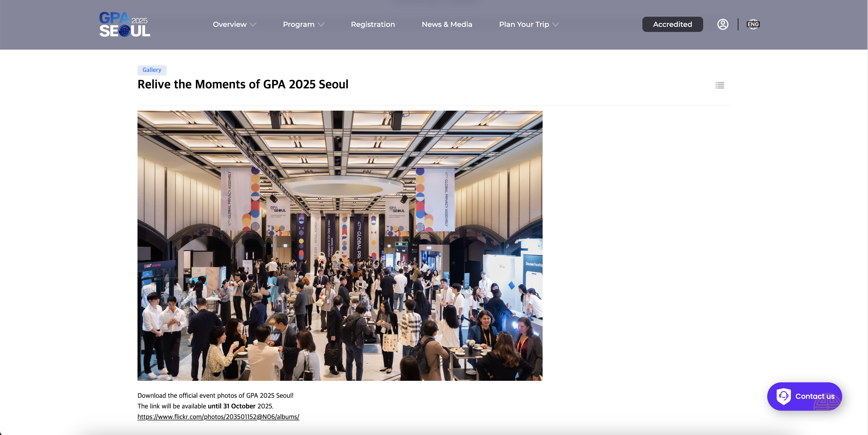Screen dimensions: 868x435
Task: Expand the Program menu chevron
Action: (321, 25)
